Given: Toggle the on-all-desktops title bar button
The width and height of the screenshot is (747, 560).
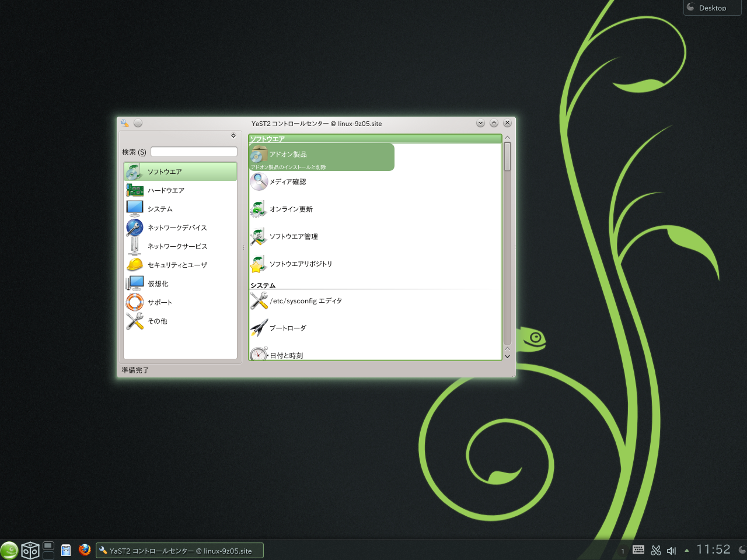Looking at the screenshot, I should [138, 123].
